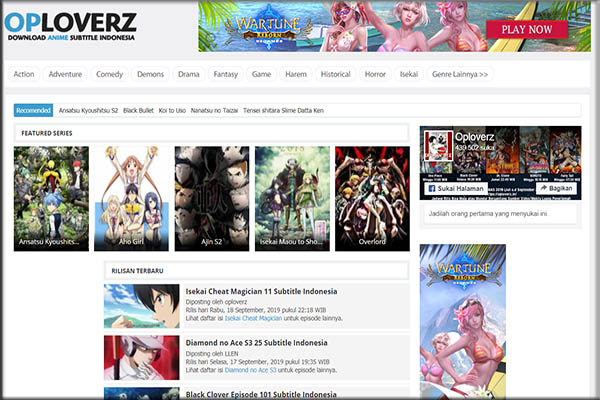This screenshot has height=400, width=600.
Task: Click the 18 September 2019 release date text
Action: pyautogui.click(x=258, y=310)
